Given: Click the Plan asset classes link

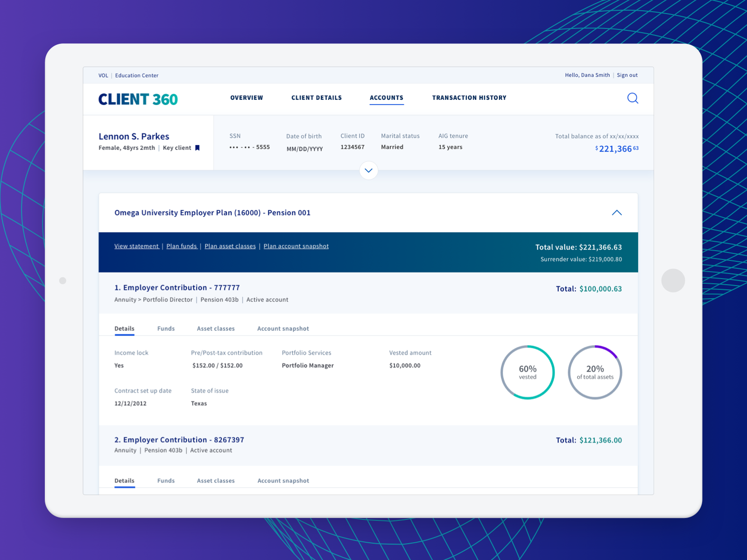Looking at the screenshot, I should pyautogui.click(x=230, y=246).
